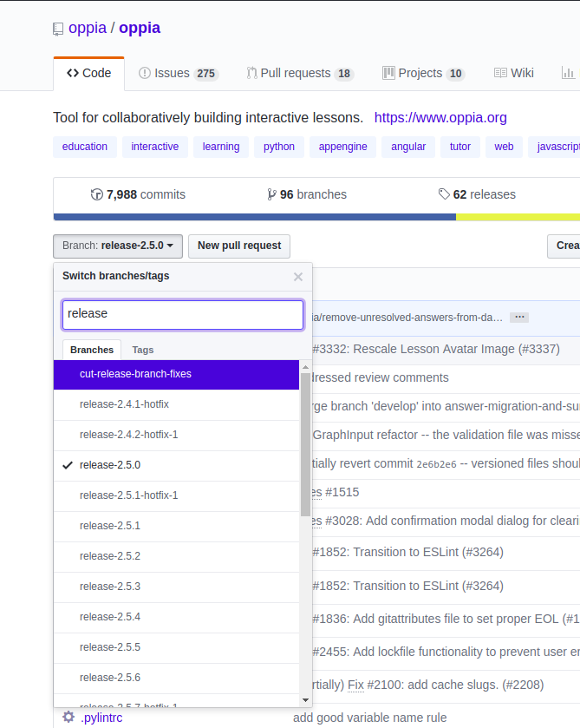Open the Code tab
Viewport: 580px width, 728px height.
point(89,74)
